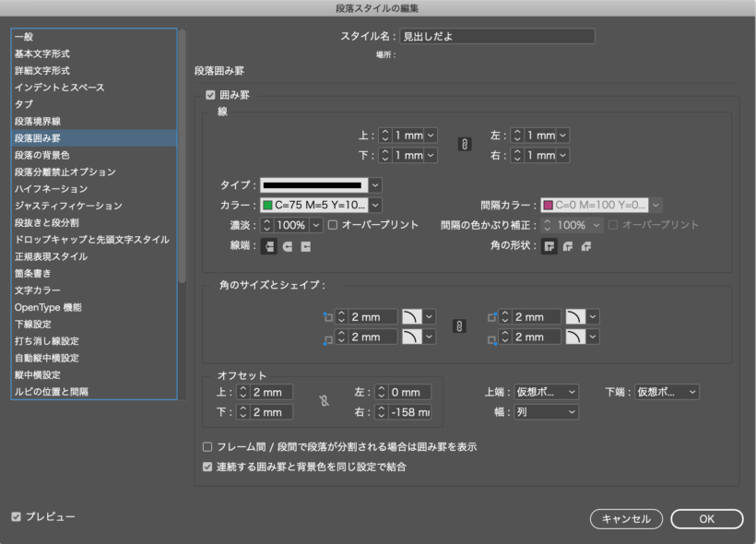This screenshot has height=544, width=756.
Task: Click the キャンセル button
Action: coord(626,519)
